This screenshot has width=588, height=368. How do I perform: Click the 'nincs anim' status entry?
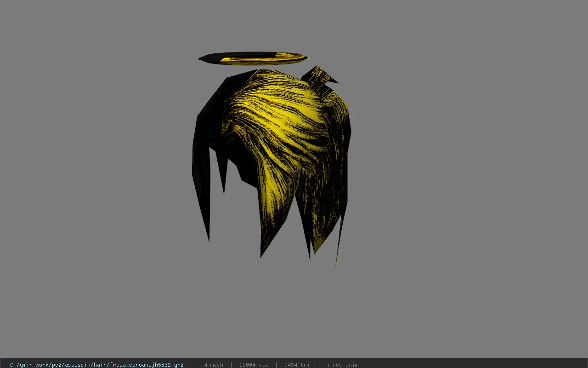point(342,365)
